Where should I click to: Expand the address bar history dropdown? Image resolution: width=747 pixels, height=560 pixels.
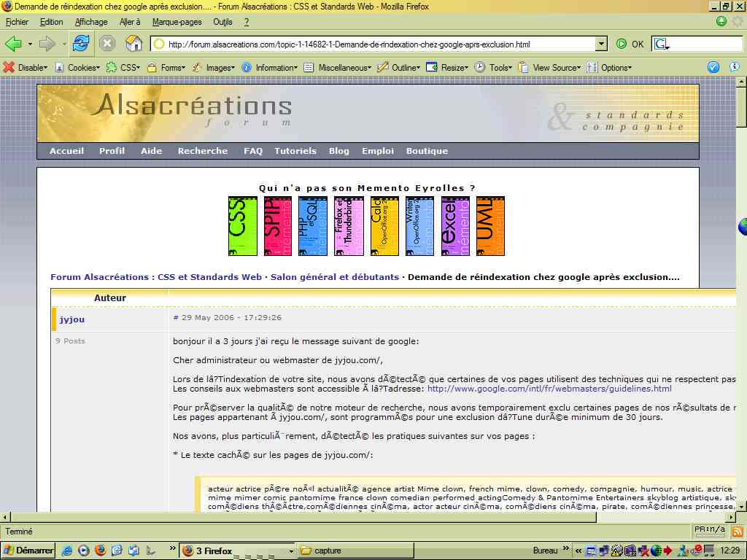click(x=601, y=44)
